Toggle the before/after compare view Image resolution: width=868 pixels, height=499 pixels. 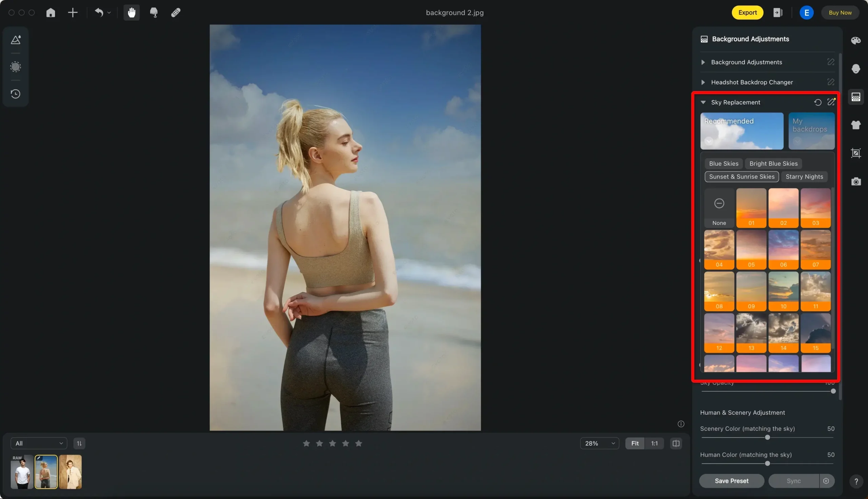[676, 443]
